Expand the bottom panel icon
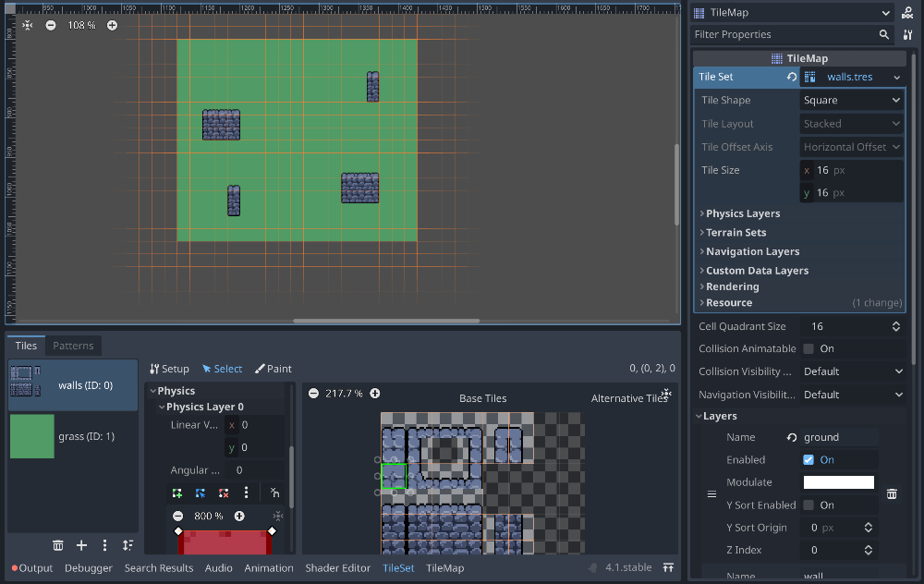The height and width of the screenshot is (584, 924). click(x=667, y=567)
